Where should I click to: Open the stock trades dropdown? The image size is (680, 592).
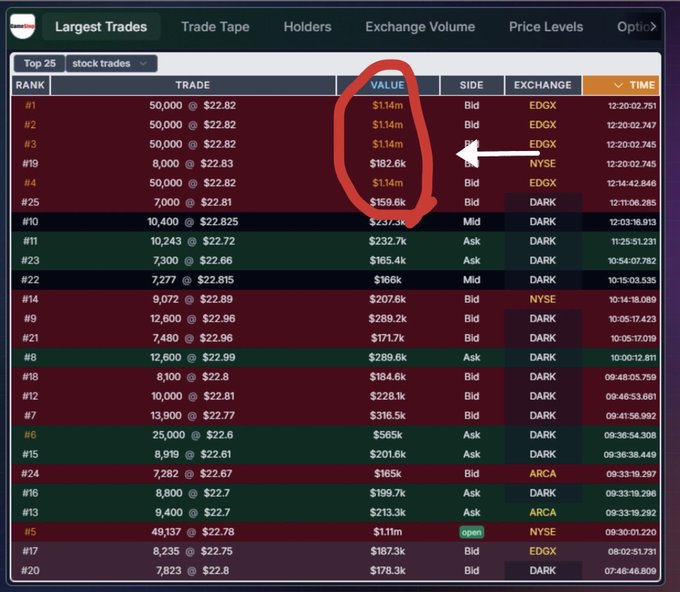click(111, 63)
